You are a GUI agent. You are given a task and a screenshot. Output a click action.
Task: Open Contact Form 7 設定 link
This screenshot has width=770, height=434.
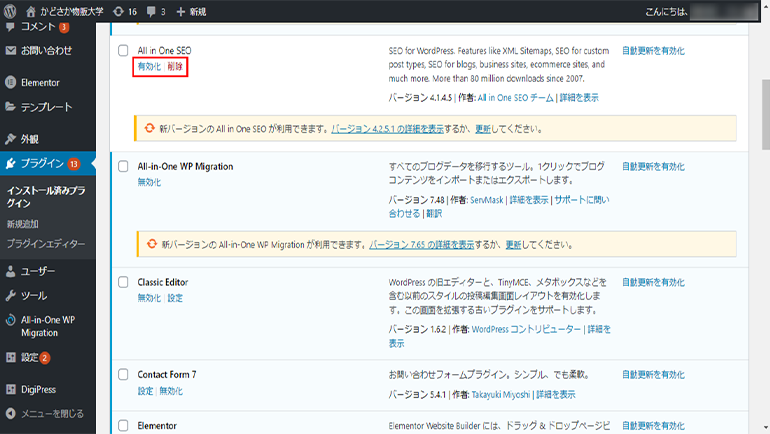tap(145, 391)
